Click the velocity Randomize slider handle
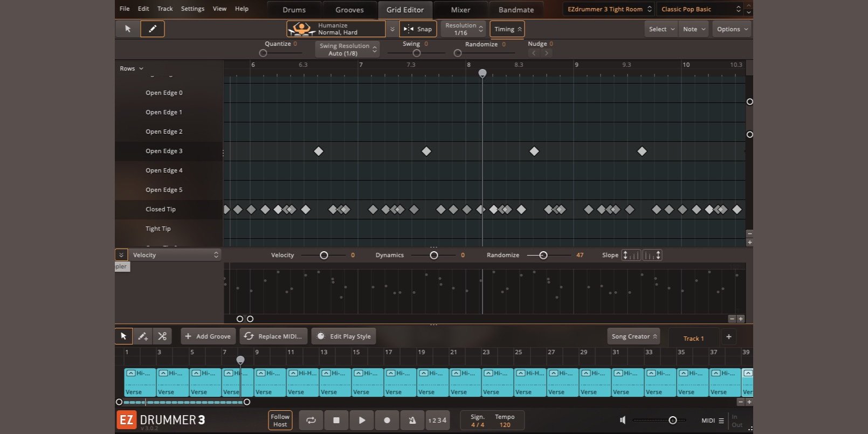This screenshot has height=434, width=868. 543,256
